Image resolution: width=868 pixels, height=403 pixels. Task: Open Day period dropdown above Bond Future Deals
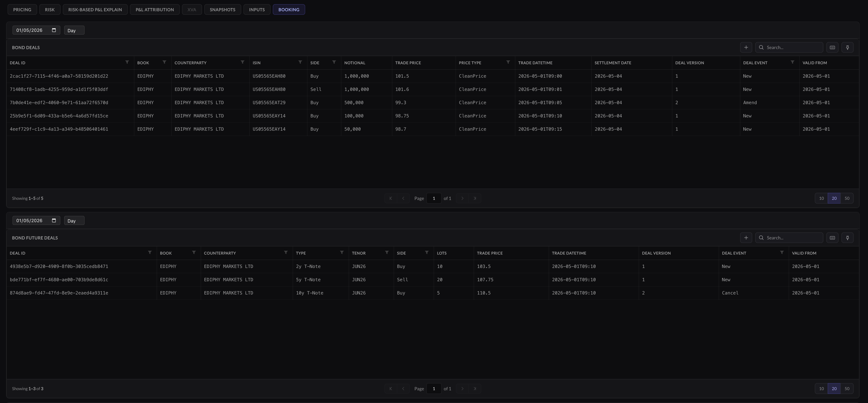[x=74, y=221]
